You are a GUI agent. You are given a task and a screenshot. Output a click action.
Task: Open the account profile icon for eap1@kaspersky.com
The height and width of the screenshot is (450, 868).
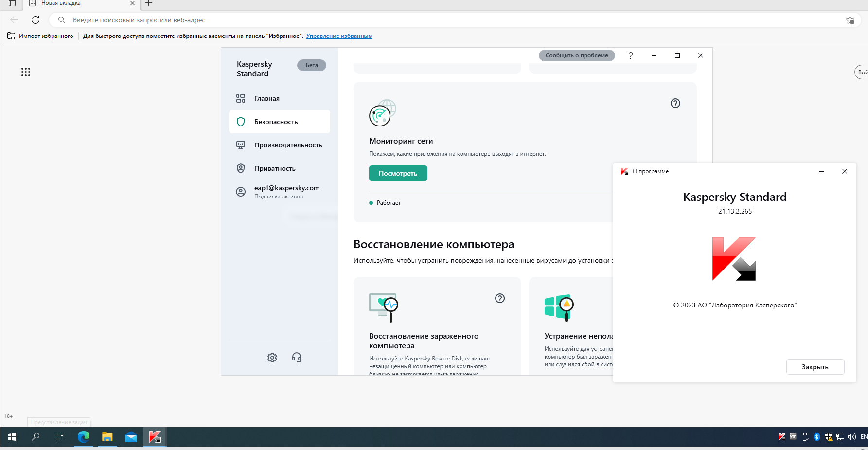pos(241,192)
